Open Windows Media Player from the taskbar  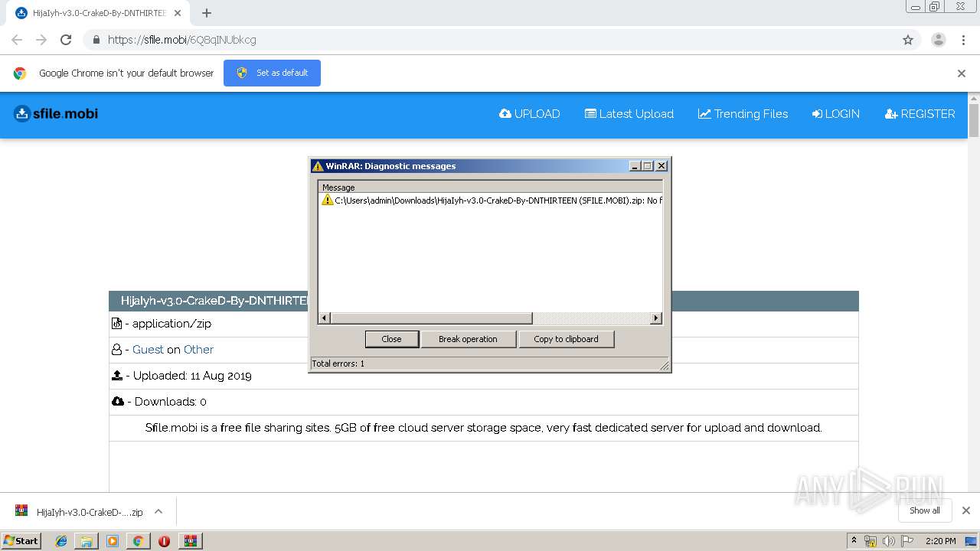click(113, 541)
